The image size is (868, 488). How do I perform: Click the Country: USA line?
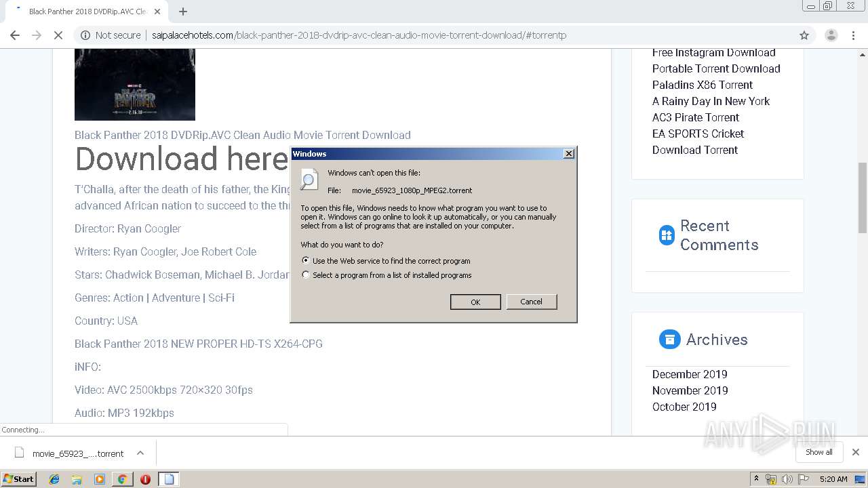tap(106, 321)
